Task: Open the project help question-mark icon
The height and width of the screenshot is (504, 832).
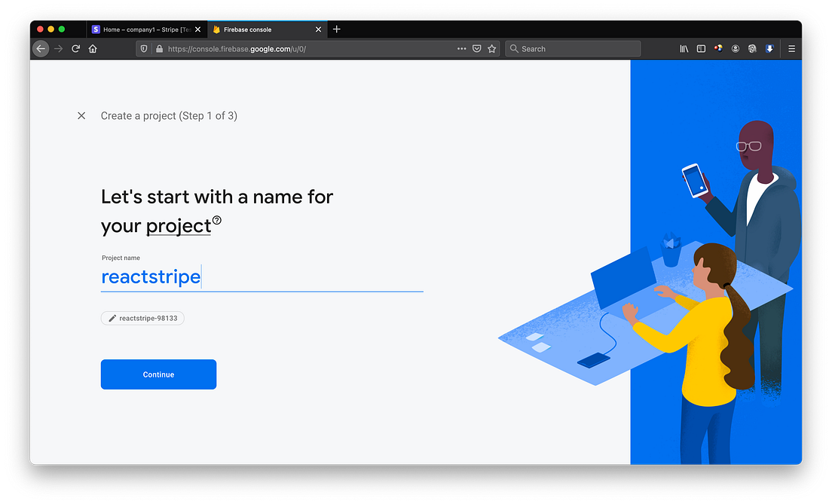Action: (x=217, y=220)
